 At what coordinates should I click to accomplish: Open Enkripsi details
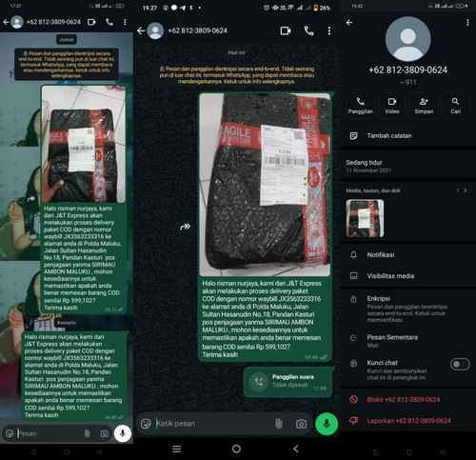[407, 309]
